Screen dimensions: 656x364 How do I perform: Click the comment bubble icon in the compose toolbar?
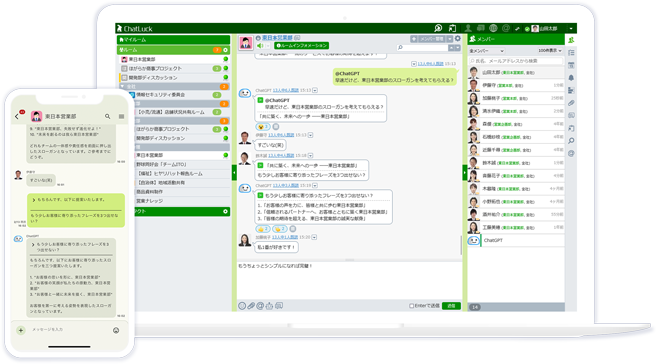point(279,306)
